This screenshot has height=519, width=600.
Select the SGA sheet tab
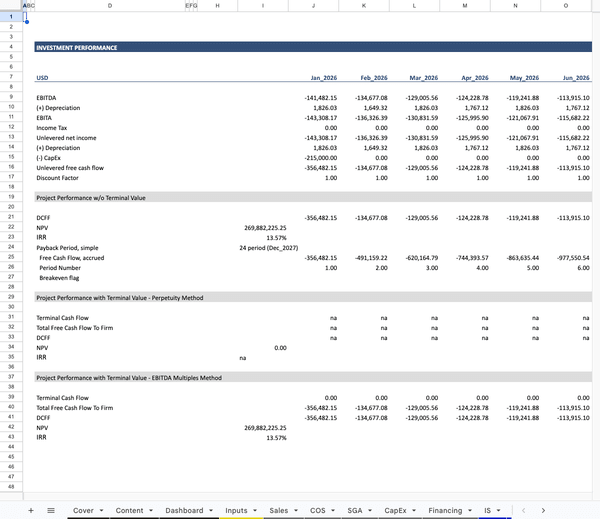click(x=355, y=510)
